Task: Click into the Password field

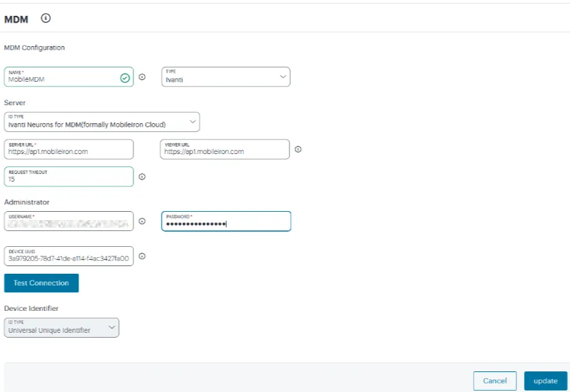Action: point(226,221)
